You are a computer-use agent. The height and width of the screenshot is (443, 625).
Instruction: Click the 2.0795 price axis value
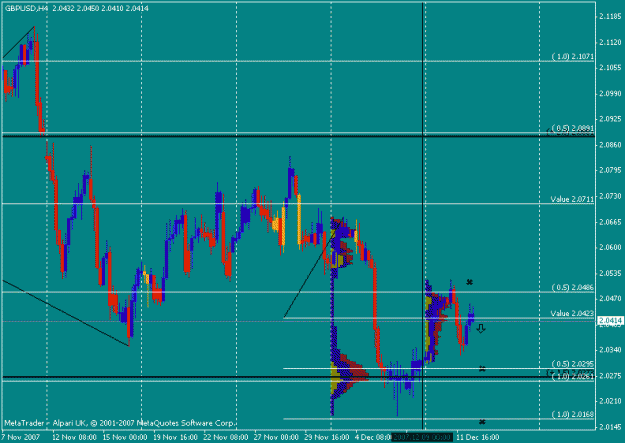click(x=610, y=171)
